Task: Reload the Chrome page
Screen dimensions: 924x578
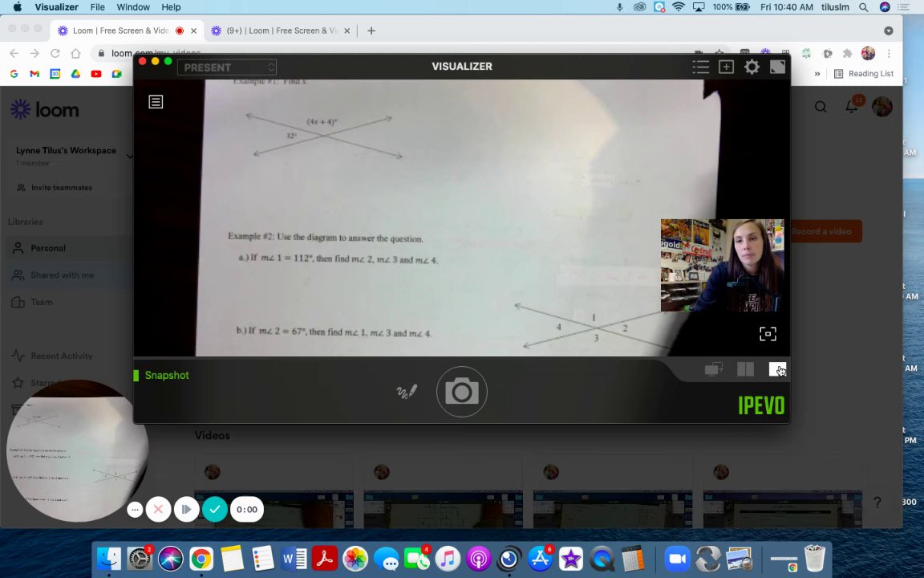Action: click(55, 53)
